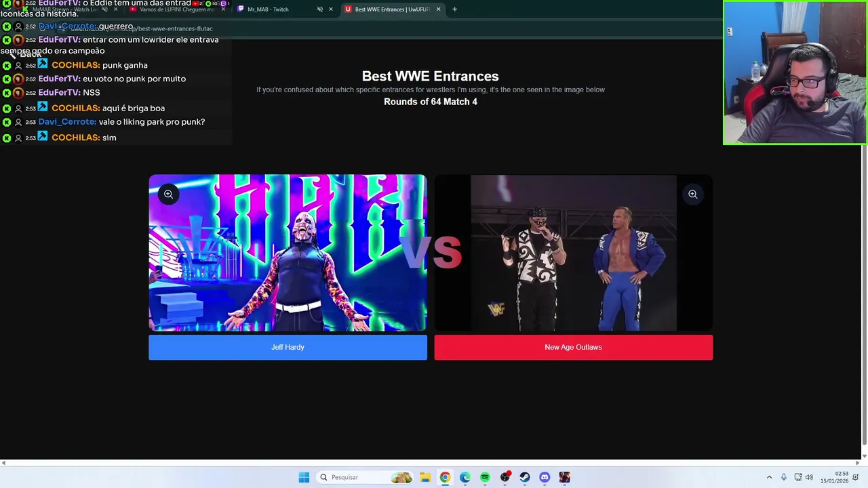The image size is (868, 488).
Task: Click the Pesquisar taskbar search box
Action: click(x=366, y=477)
